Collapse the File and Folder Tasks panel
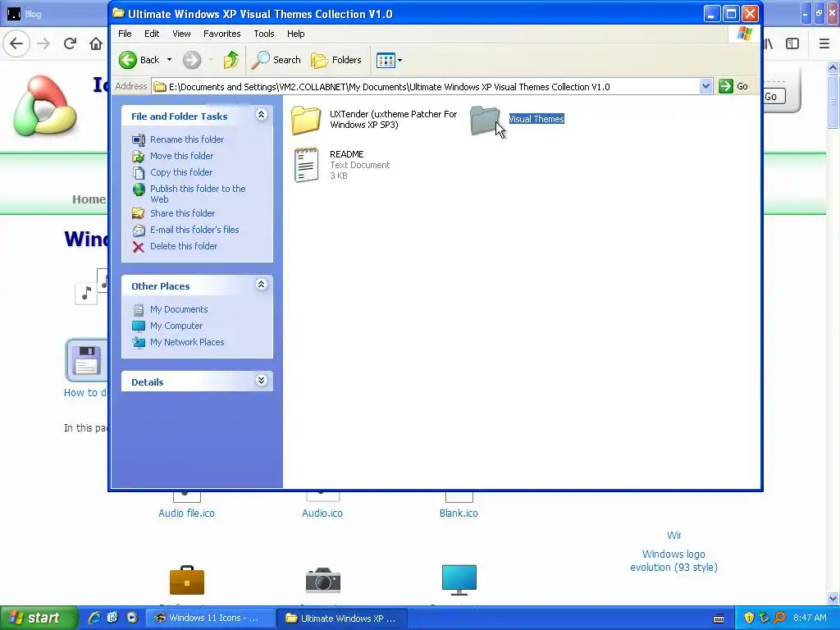The height and width of the screenshot is (630, 840). (261, 115)
